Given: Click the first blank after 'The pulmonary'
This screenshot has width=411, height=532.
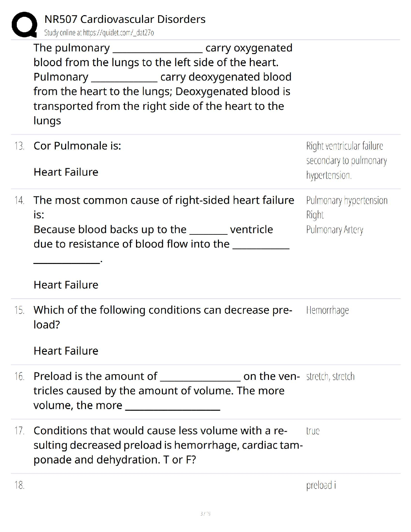Looking at the screenshot, I should pyautogui.click(x=157, y=50).
